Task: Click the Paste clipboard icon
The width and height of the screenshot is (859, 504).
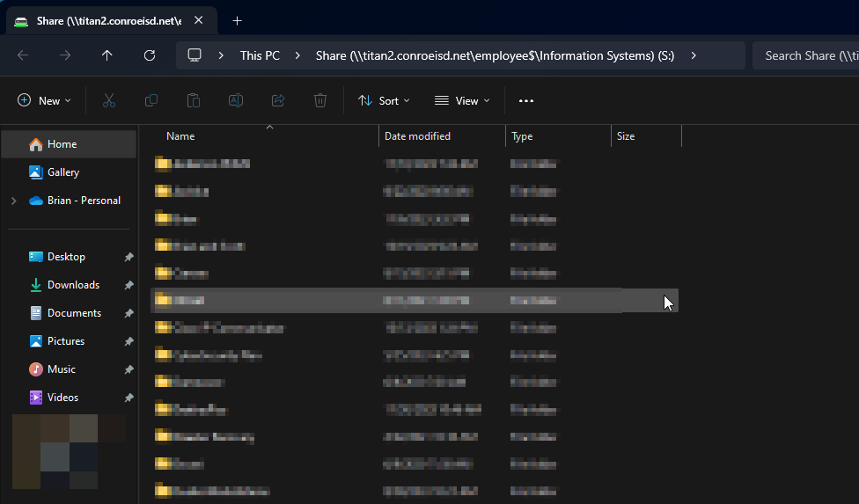Action: pyautogui.click(x=194, y=101)
